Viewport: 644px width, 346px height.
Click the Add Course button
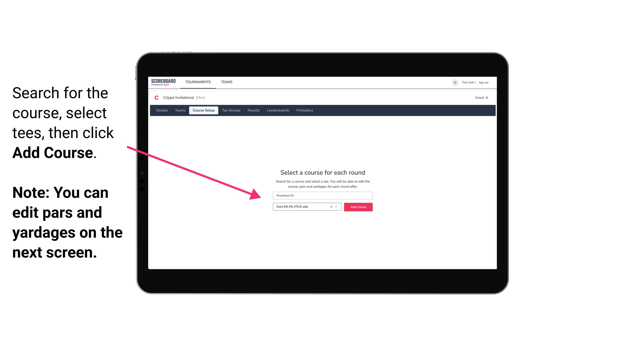pos(358,207)
